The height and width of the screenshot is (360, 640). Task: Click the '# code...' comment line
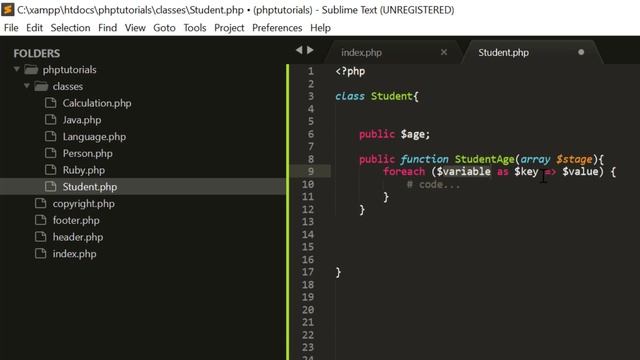coord(433,184)
